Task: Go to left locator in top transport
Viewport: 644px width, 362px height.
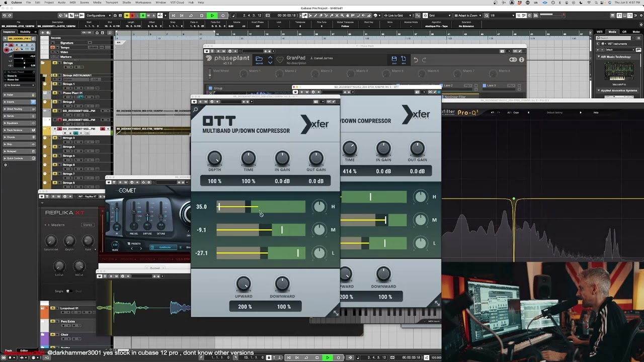Action: 173,16
